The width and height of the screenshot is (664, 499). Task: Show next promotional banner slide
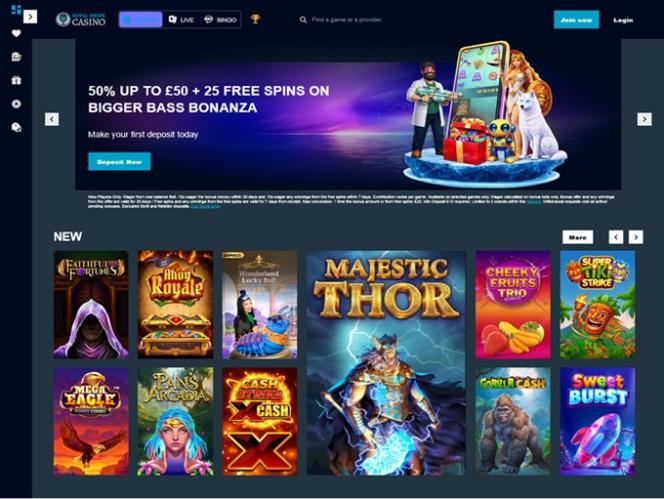[644, 119]
